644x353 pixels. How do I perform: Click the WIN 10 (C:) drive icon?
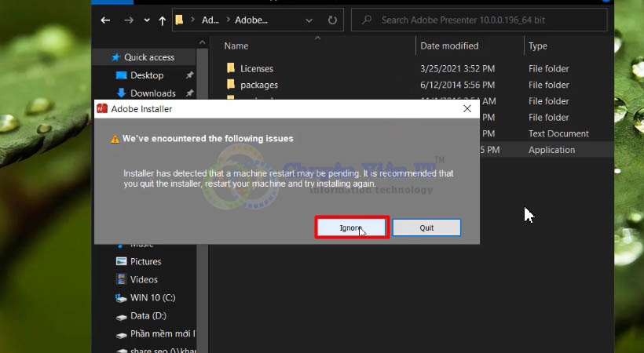(121, 298)
